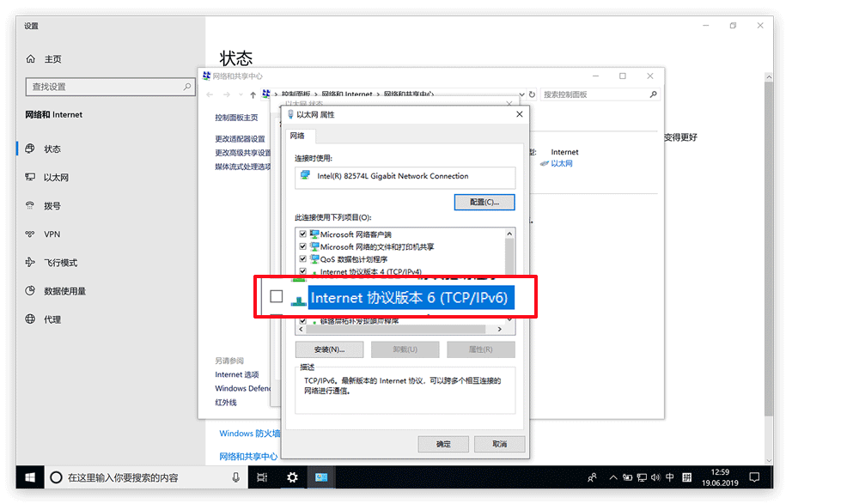
Task: Open the 以太网 (Ethernet) settings in sidebar
Action: click(53, 177)
